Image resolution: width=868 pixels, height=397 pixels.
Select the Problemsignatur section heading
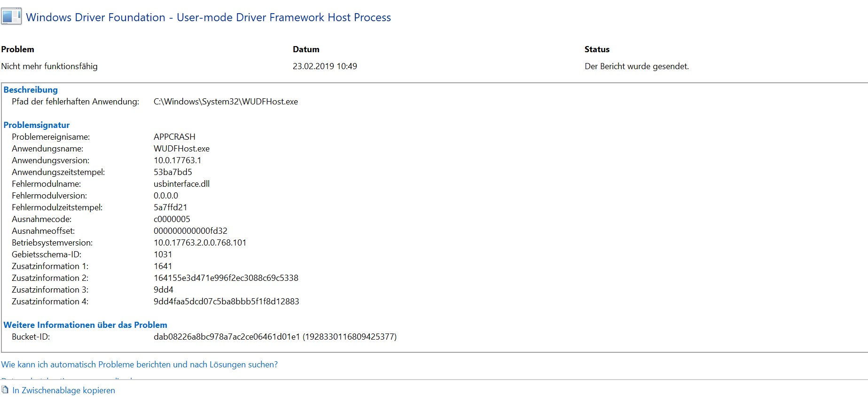point(36,125)
